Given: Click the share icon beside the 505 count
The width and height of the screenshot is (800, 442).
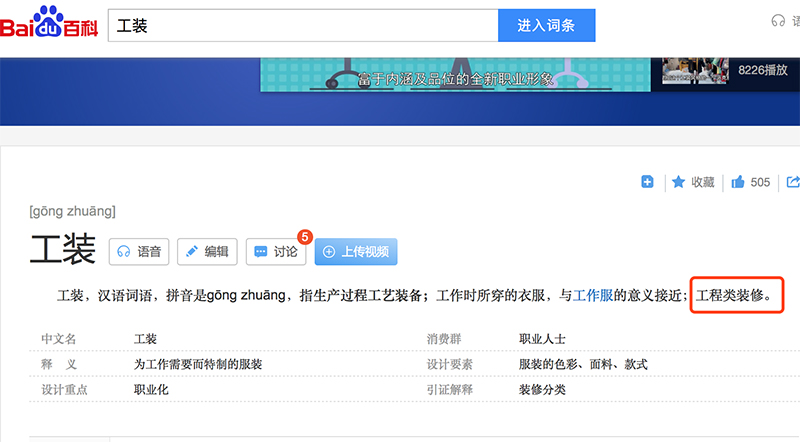Looking at the screenshot, I should coord(793,182).
